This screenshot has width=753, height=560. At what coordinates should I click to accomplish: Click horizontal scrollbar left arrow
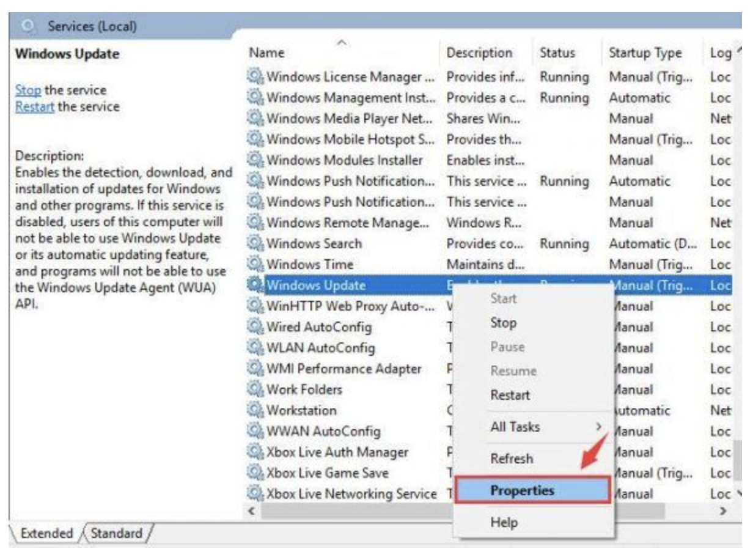251,510
